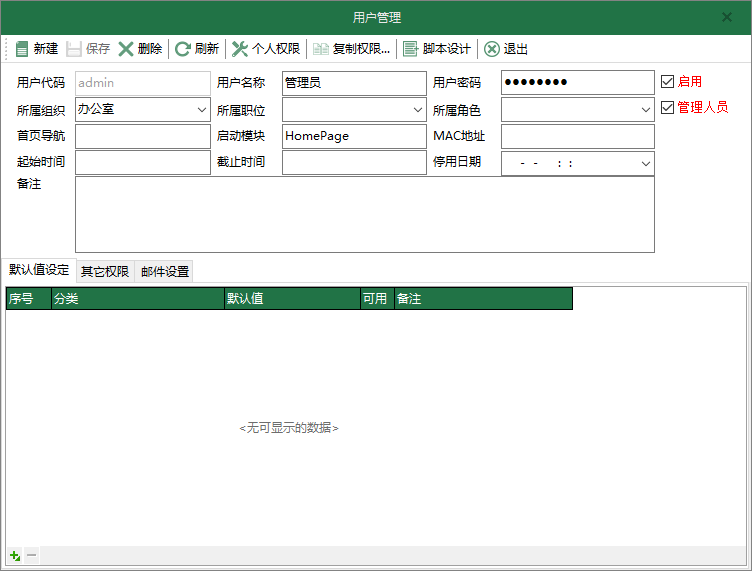The width and height of the screenshot is (752, 571).
Task: Toggle the 启用 checkbox
Action: (667, 82)
